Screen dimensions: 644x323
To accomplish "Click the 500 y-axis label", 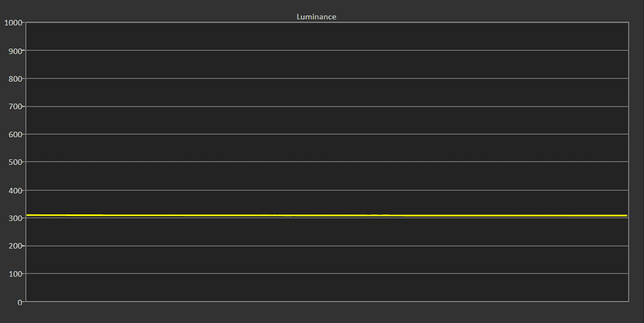I will [15, 163].
